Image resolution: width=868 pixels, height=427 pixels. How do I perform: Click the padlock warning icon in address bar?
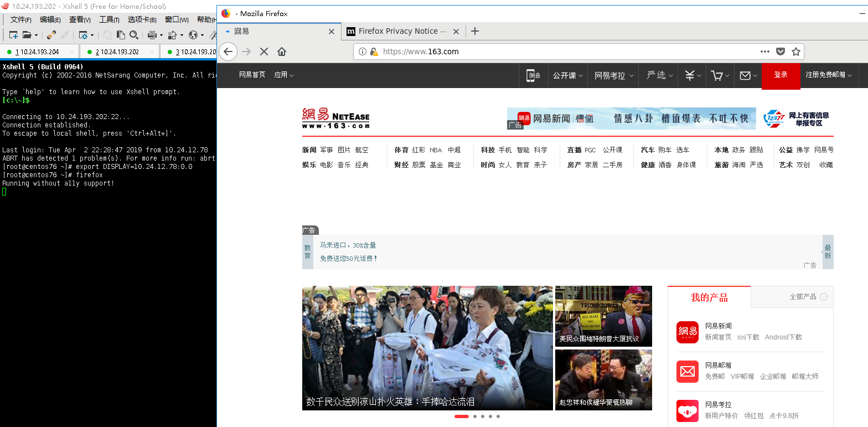(374, 52)
